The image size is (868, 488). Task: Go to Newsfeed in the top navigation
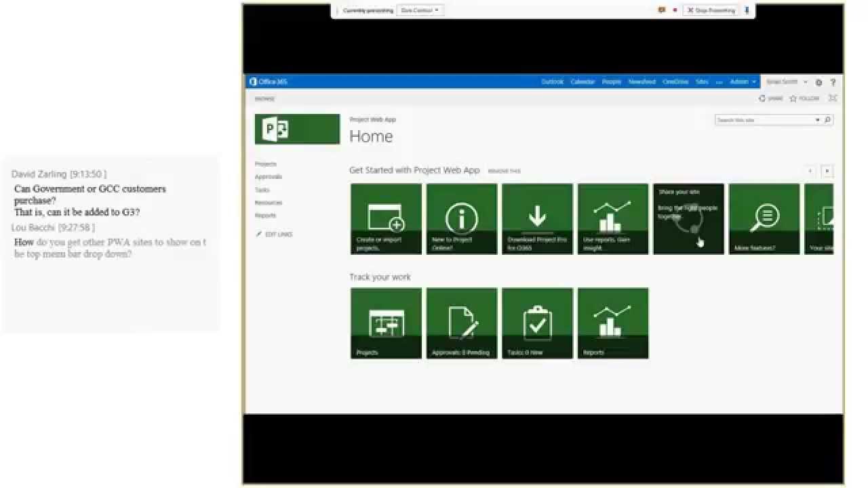pos(642,82)
